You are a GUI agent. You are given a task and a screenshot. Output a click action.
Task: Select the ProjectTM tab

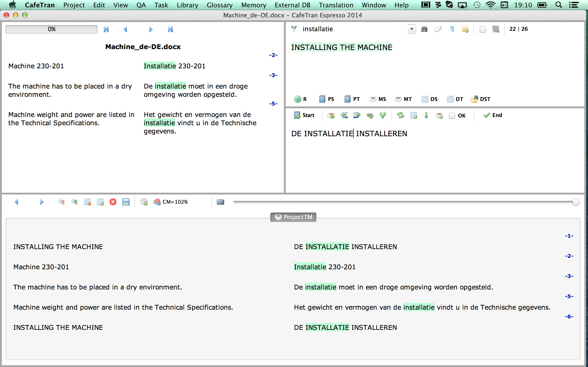pyautogui.click(x=293, y=217)
